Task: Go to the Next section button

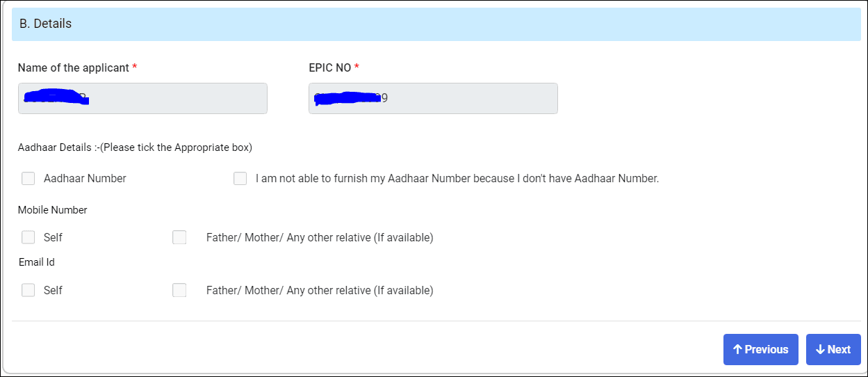Action: point(833,349)
